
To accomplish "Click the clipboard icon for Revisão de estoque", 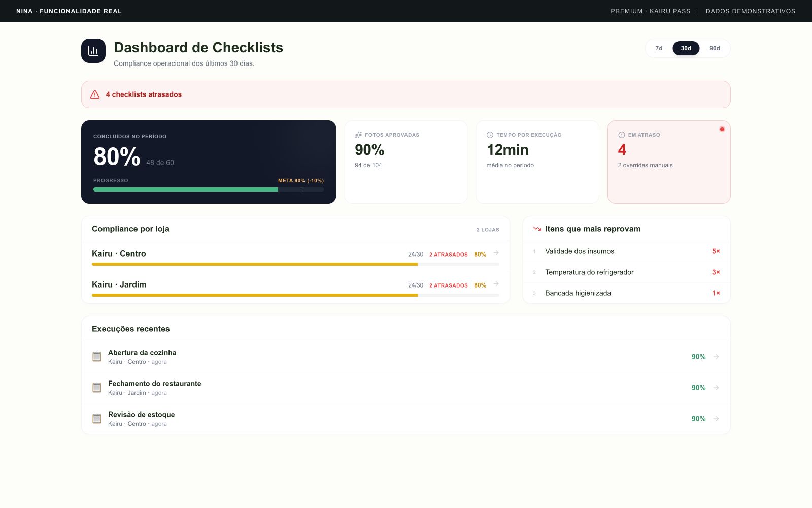I will [x=97, y=419].
